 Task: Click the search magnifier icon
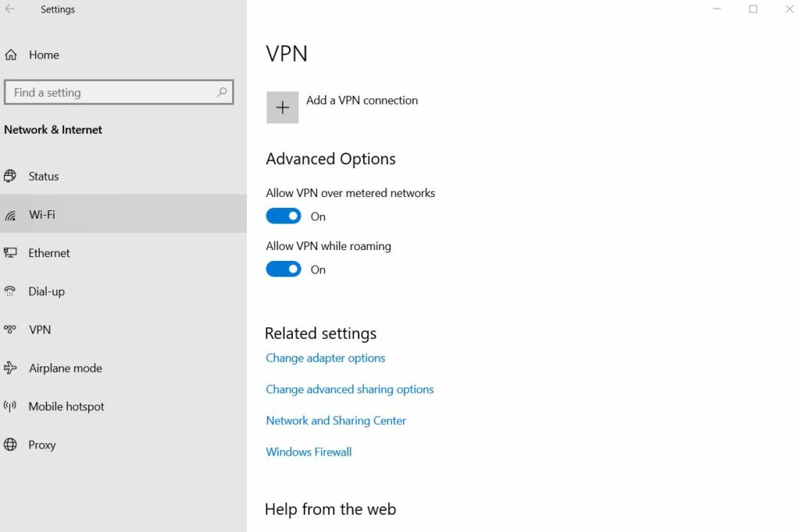[x=222, y=92]
